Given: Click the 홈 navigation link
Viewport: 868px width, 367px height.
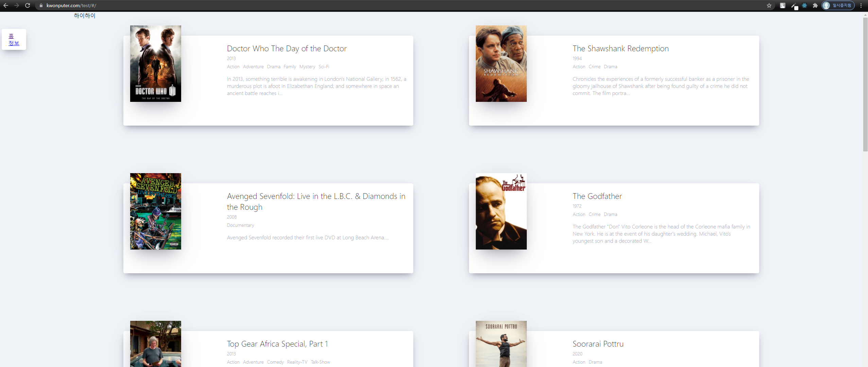Looking at the screenshot, I should [x=11, y=36].
